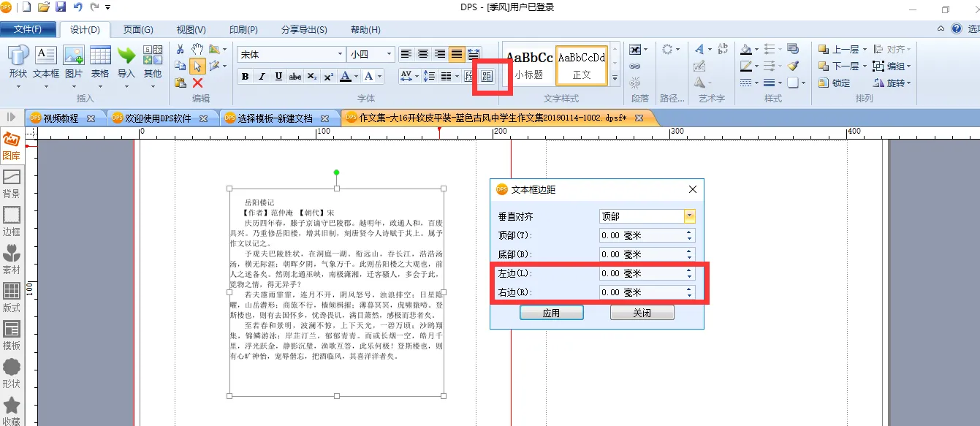The width and height of the screenshot is (980, 426).
Task: Click the 左边(L) margin input field
Action: [640, 273]
